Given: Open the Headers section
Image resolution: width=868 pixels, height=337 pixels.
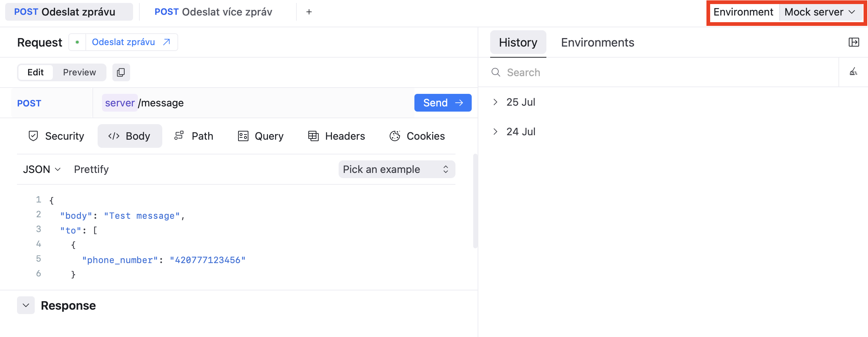Looking at the screenshot, I should click(336, 136).
